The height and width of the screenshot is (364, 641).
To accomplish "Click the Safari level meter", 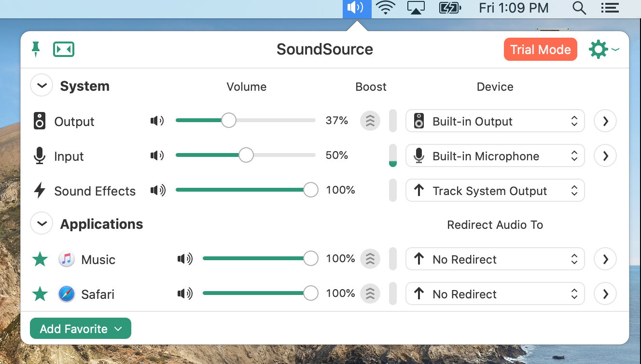I will [x=393, y=294].
